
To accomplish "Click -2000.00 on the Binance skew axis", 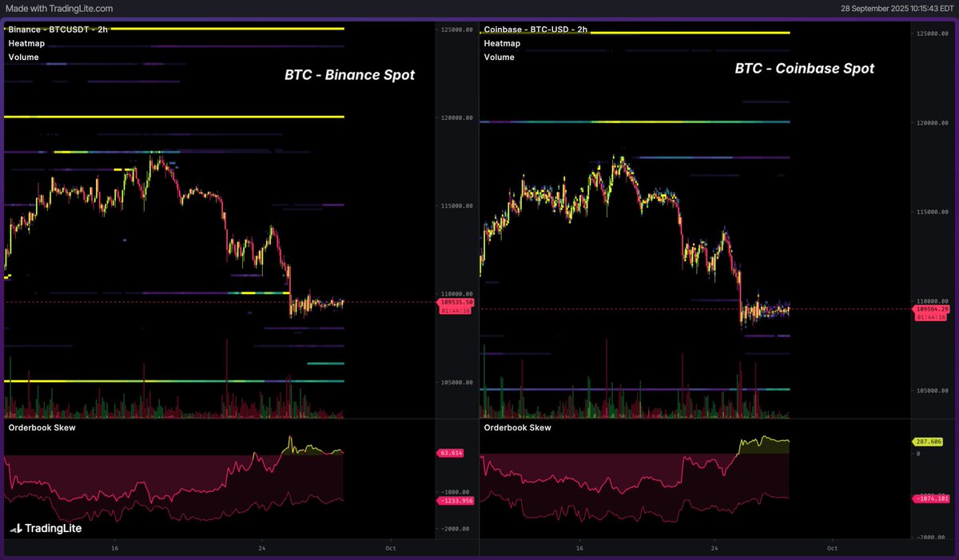I will 456,529.
